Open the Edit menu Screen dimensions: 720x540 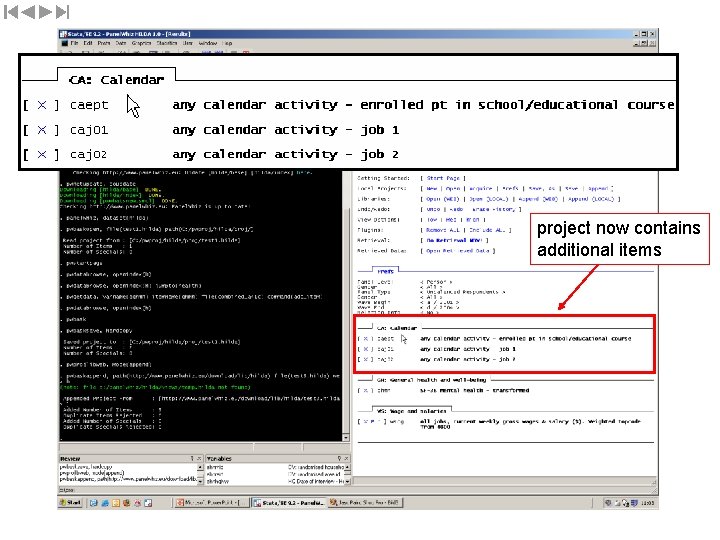coord(88,43)
